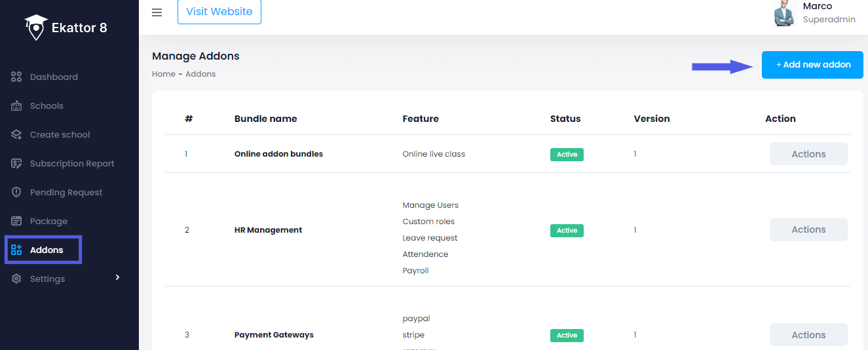Click the Dashboard grid icon in sidebar
This screenshot has height=350, width=868.
pyautogui.click(x=17, y=77)
